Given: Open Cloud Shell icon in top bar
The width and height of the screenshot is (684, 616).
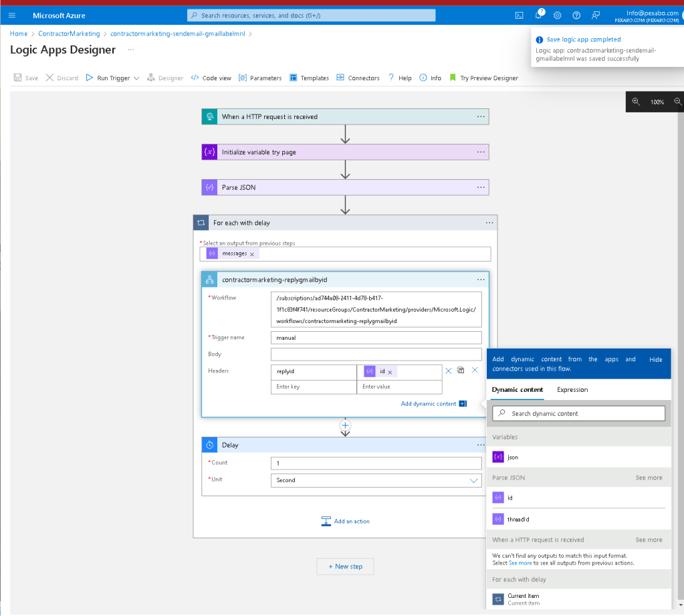Looking at the screenshot, I should 519,15.
